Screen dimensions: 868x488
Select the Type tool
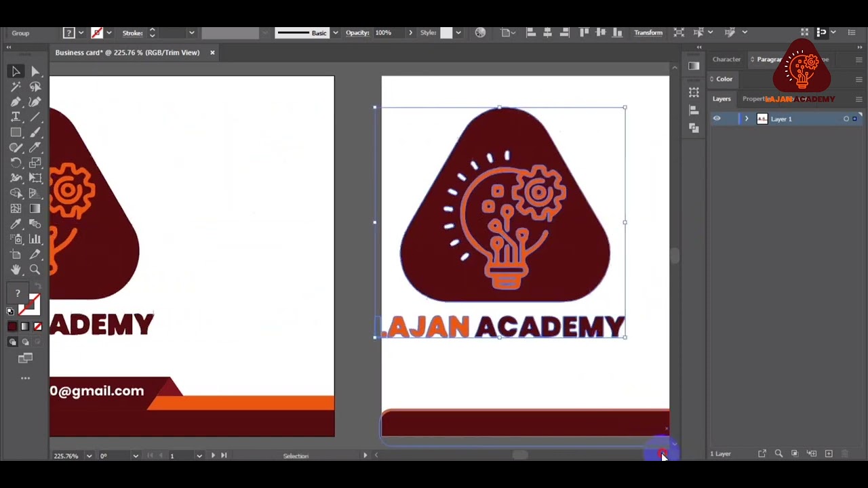(16, 117)
